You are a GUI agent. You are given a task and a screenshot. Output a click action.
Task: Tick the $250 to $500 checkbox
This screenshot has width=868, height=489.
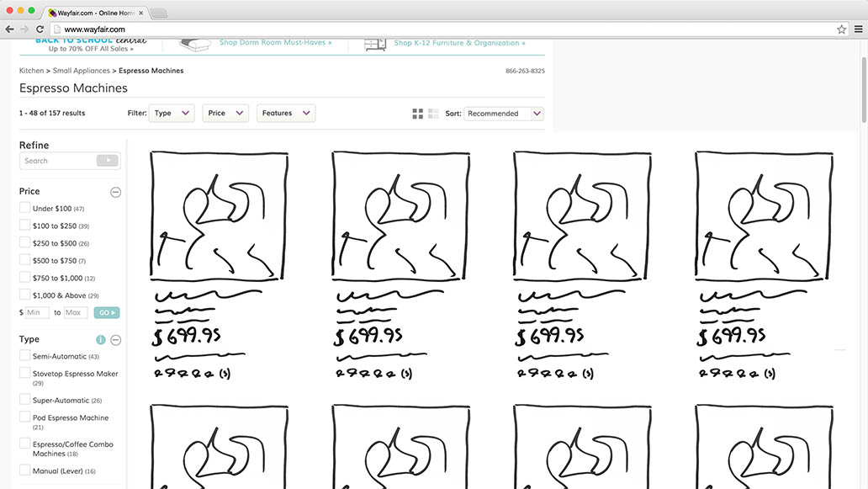pos(25,242)
